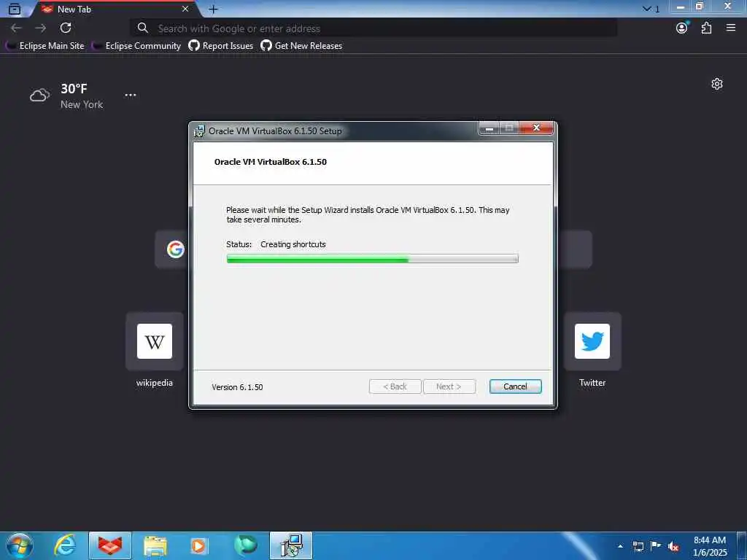The image size is (747, 560).
Task: Click the disabled Next button in setup wizard
Action: [x=449, y=386]
